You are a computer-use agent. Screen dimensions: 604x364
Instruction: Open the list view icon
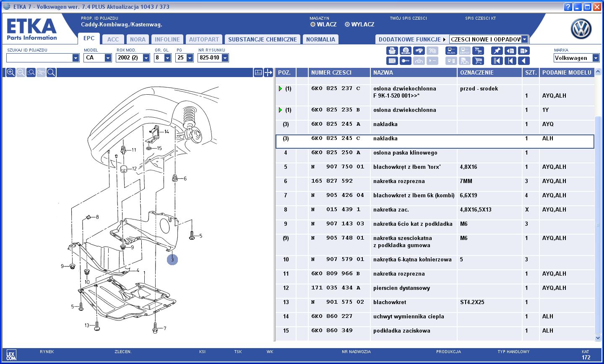pyautogui.click(x=392, y=61)
